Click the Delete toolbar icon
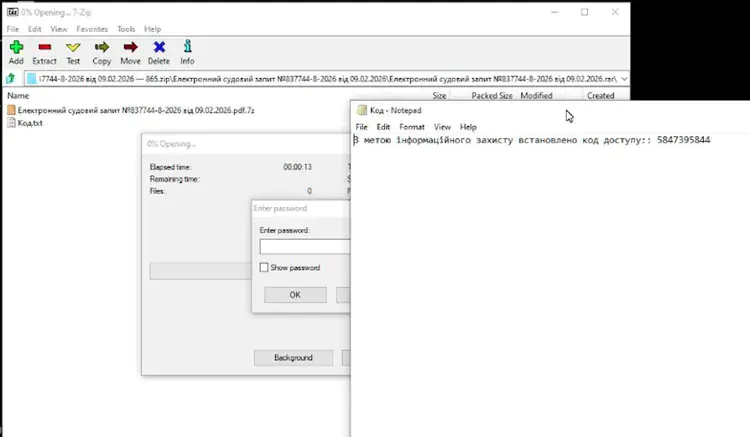 [x=159, y=52]
